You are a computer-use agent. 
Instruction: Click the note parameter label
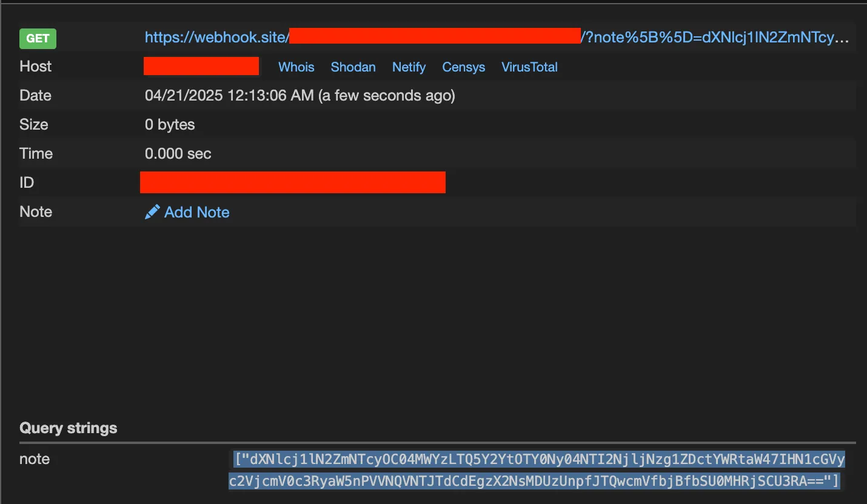tap(34, 459)
